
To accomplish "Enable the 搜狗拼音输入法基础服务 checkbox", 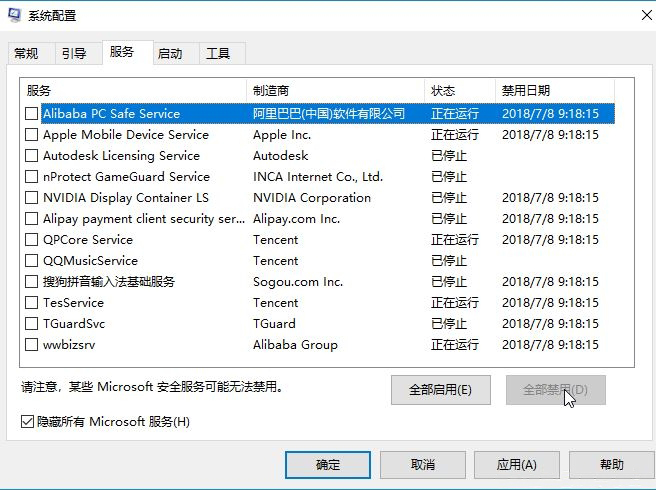I will [31, 281].
